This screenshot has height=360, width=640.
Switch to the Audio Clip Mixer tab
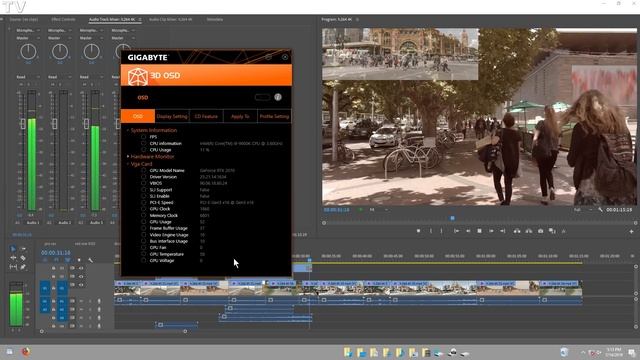click(x=171, y=19)
